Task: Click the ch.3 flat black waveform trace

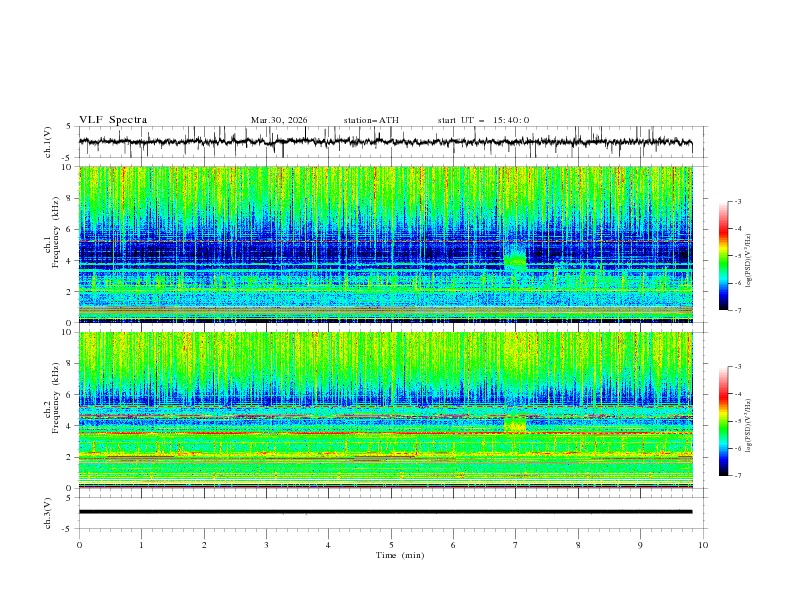Action: (x=385, y=512)
